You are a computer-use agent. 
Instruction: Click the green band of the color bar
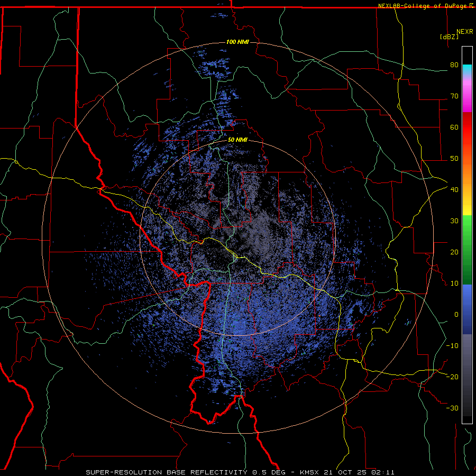pyautogui.click(x=467, y=250)
